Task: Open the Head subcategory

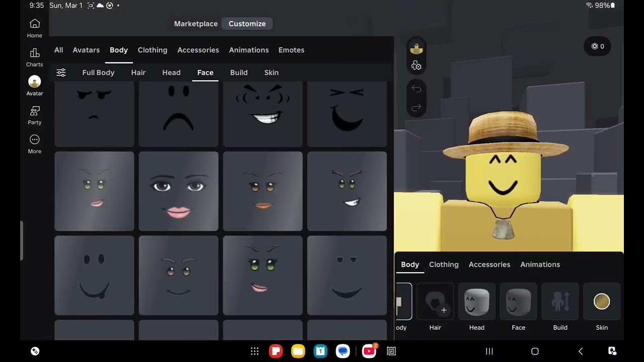Action: [x=171, y=72]
